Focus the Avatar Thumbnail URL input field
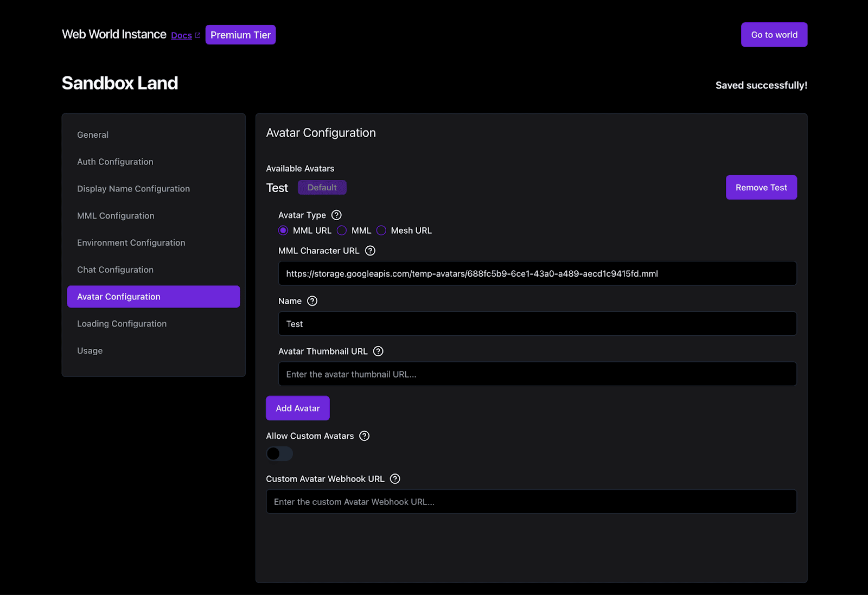Screen dimensions: 868x595 pyautogui.click(x=537, y=374)
